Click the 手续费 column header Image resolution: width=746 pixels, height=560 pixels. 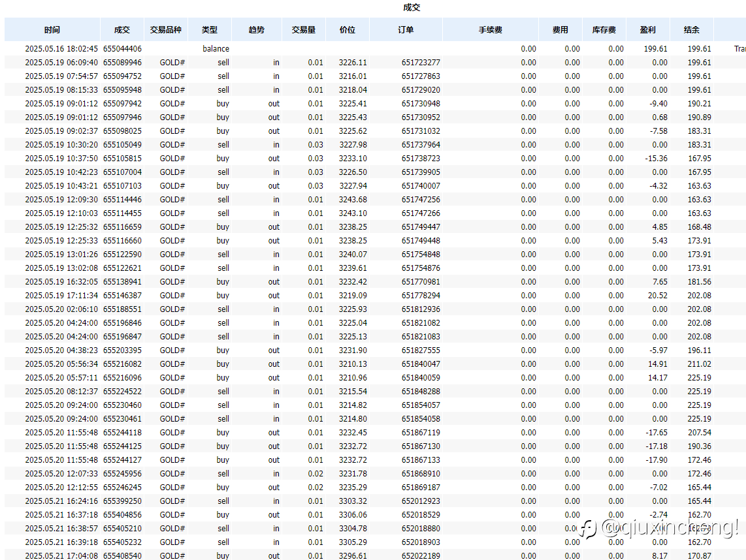(491, 29)
